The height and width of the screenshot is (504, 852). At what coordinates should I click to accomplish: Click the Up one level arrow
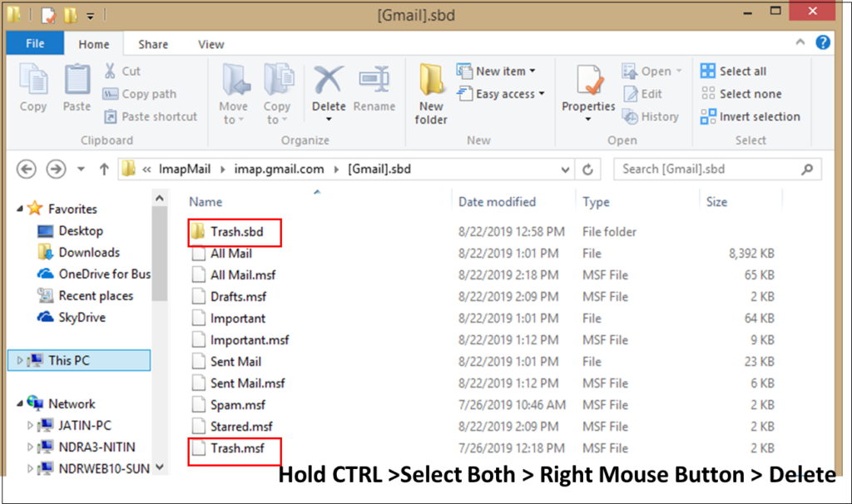(104, 170)
